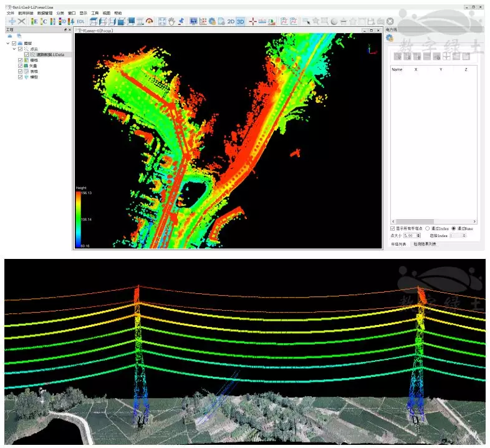Click the first wireframe cube view icon

tap(93, 21)
